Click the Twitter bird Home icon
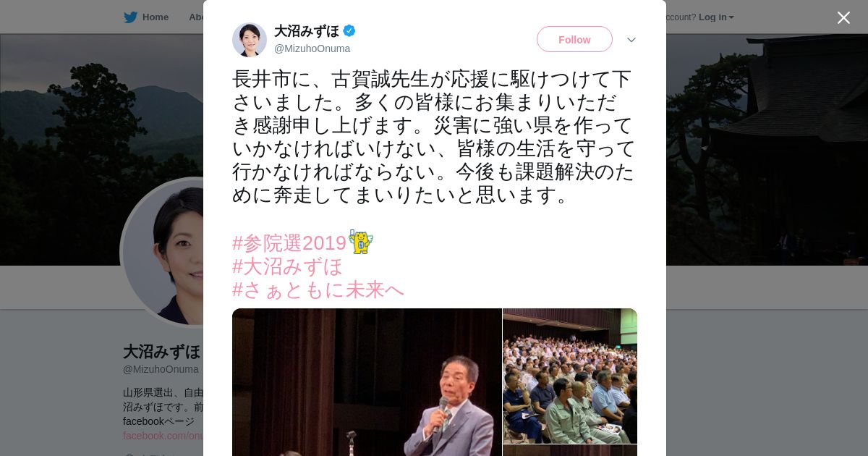Viewport: 868px width, 456px height. coord(130,17)
